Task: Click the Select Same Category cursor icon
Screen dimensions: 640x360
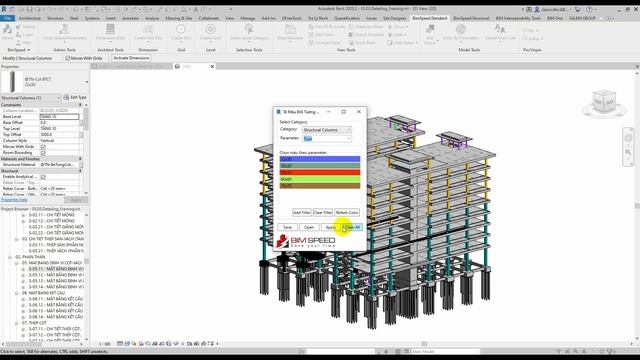Action: [249, 29]
